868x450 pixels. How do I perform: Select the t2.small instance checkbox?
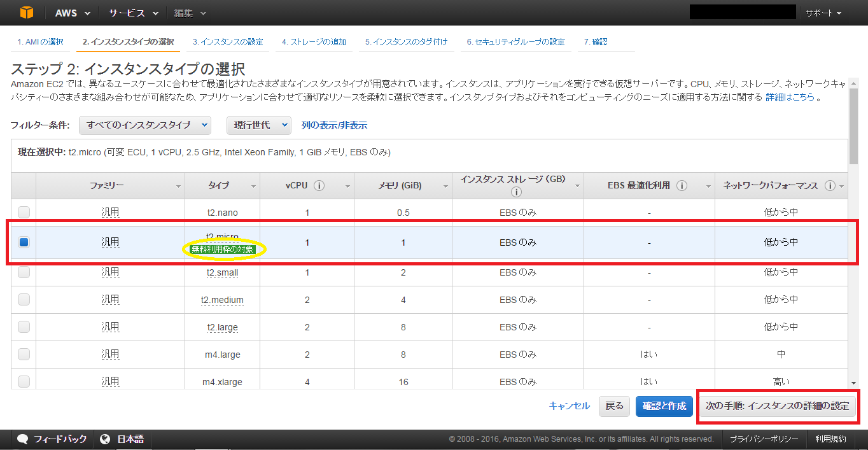24,272
